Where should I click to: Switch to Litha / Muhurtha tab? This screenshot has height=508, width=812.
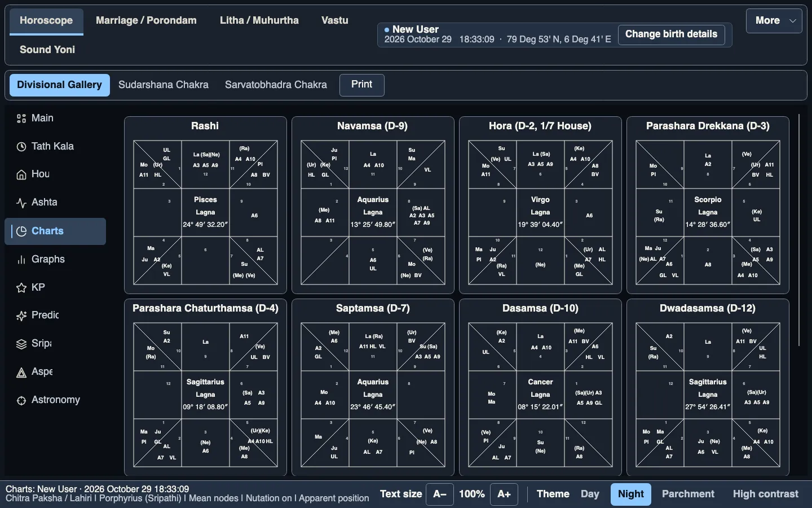tap(259, 21)
